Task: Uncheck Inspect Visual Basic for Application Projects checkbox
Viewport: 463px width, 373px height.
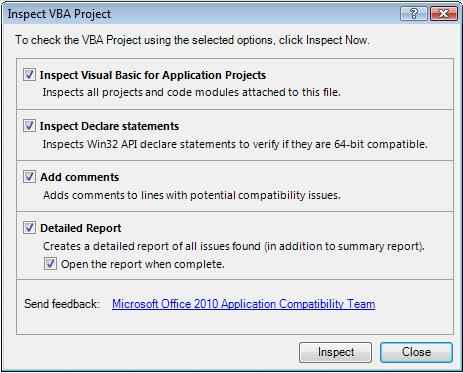Action: [x=29, y=75]
